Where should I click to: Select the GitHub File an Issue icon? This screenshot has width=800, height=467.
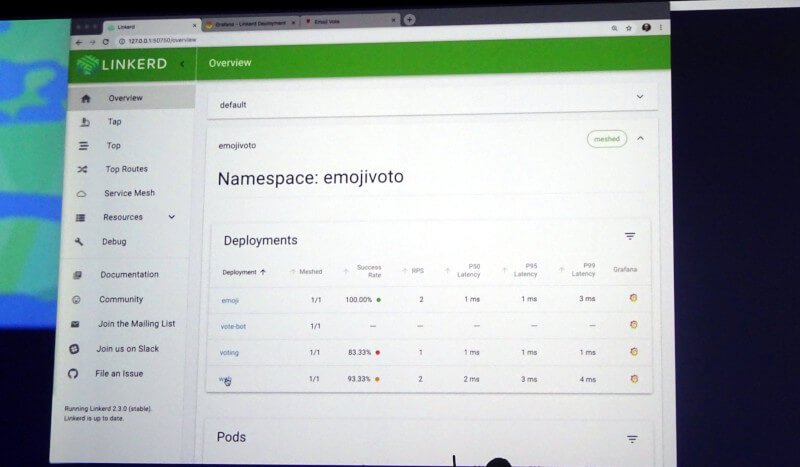[x=73, y=374]
